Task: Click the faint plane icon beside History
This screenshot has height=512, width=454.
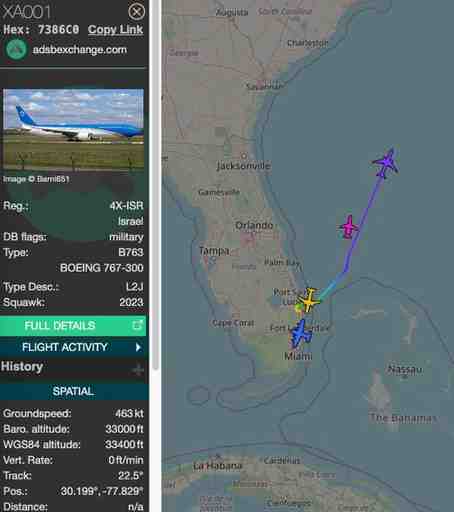Action: (137, 369)
